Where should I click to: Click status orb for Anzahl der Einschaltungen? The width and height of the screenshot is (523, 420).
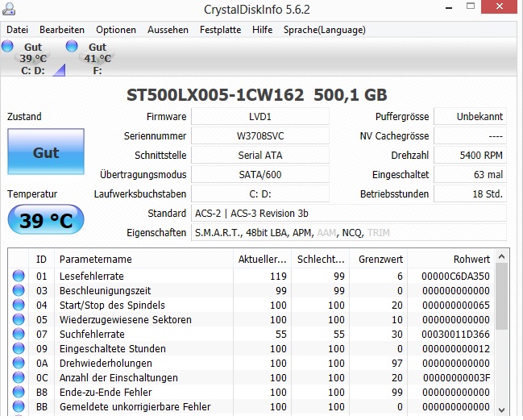(19, 377)
